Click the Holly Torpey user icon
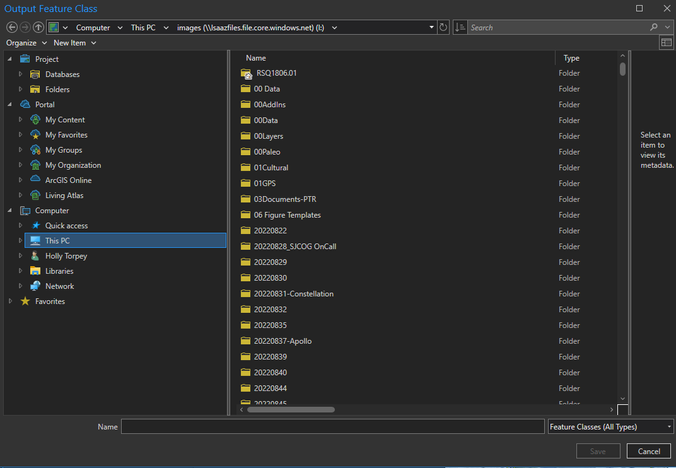This screenshot has height=468, width=676. coord(35,256)
